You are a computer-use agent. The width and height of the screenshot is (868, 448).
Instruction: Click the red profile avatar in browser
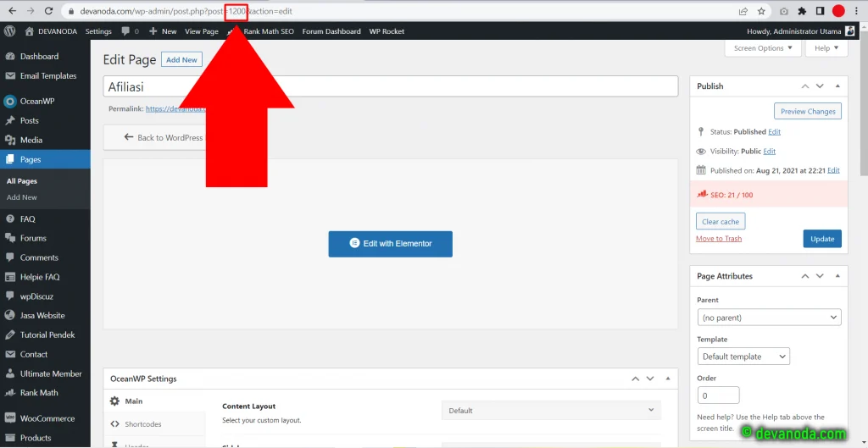coord(838,11)
